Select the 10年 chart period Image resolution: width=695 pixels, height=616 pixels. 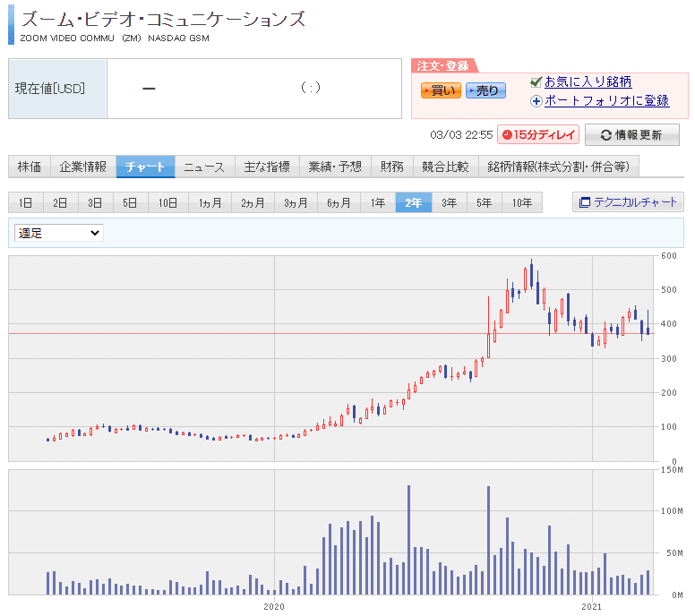pos(522,202)
